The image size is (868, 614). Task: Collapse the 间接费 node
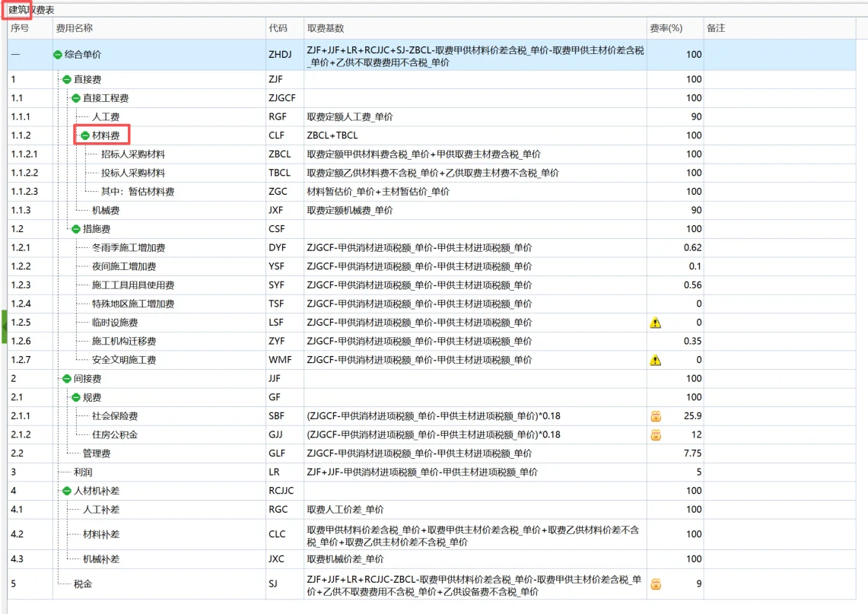point(67,378)
